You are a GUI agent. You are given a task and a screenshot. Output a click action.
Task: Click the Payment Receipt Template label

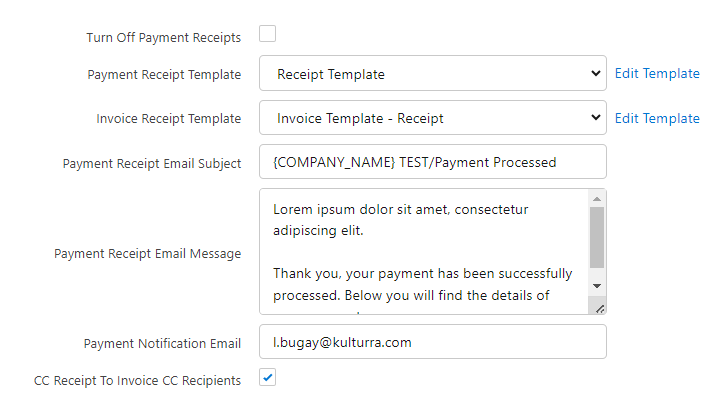pos(164,75)
